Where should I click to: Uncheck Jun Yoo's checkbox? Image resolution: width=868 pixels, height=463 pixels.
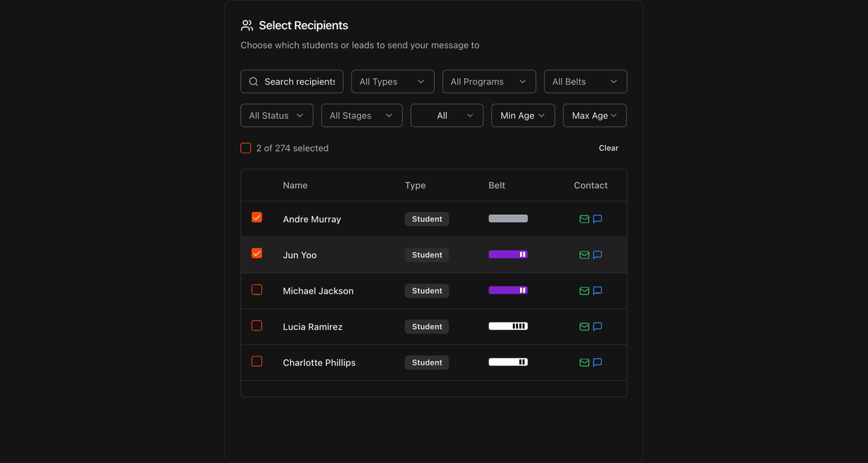pyautogui.click(x=257, y=253)
